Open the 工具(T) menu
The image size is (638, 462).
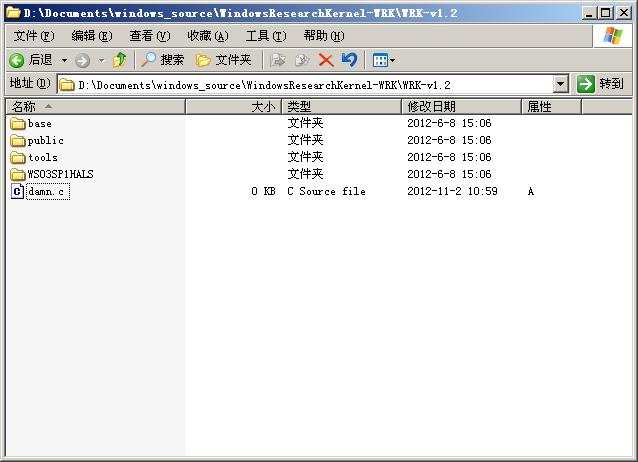pos(266,36)
